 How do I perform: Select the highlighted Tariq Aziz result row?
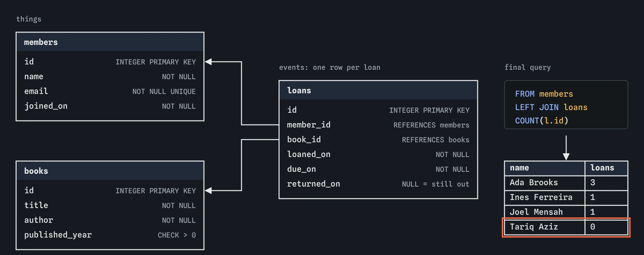pos(566,227)
